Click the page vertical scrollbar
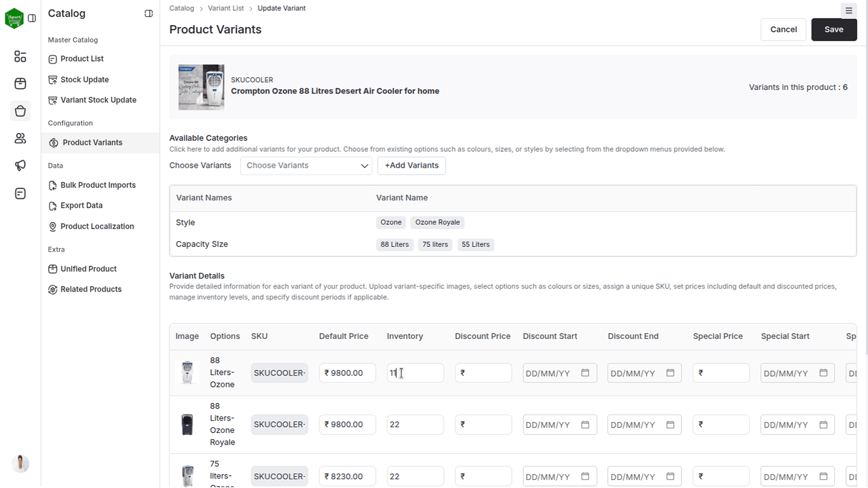This screenshot has height=488, width=868. [x=866, y=178]
